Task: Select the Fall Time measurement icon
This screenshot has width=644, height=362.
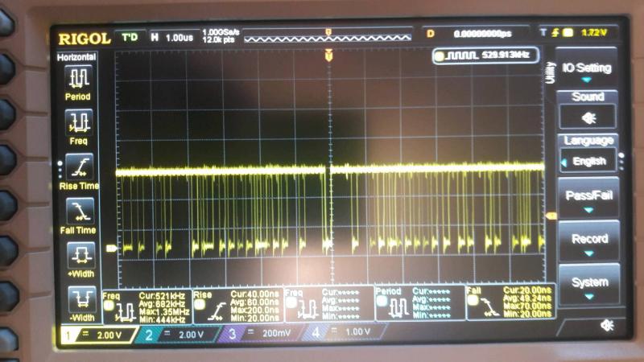Action: point(79,212)
